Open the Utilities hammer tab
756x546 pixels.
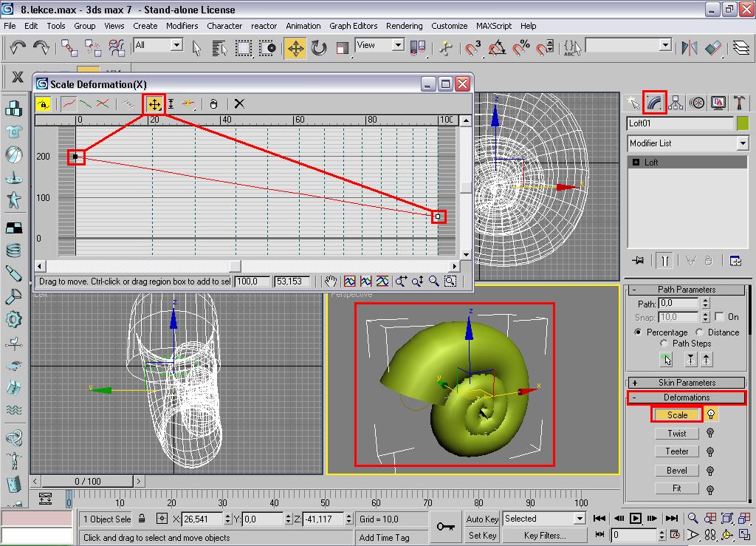tap(739, 102)
